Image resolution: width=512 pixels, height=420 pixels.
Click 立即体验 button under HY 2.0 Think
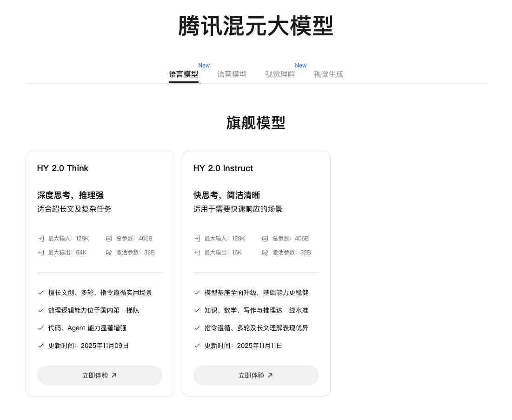click(100, 375)
